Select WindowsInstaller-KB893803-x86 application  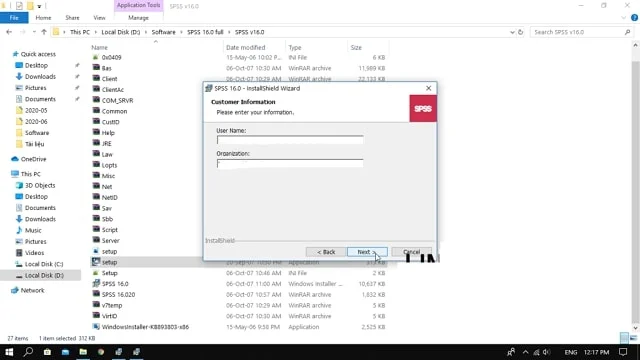pyautogui.click(x=145, y=327)
